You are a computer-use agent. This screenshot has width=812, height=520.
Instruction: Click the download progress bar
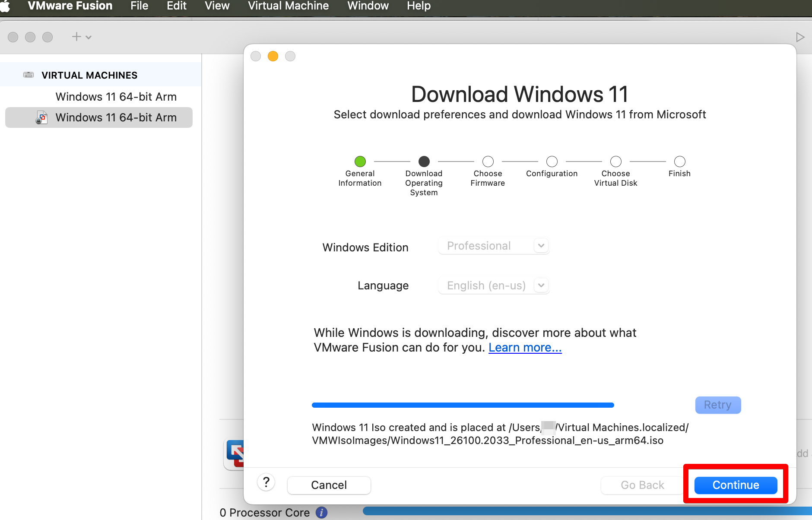463,405
